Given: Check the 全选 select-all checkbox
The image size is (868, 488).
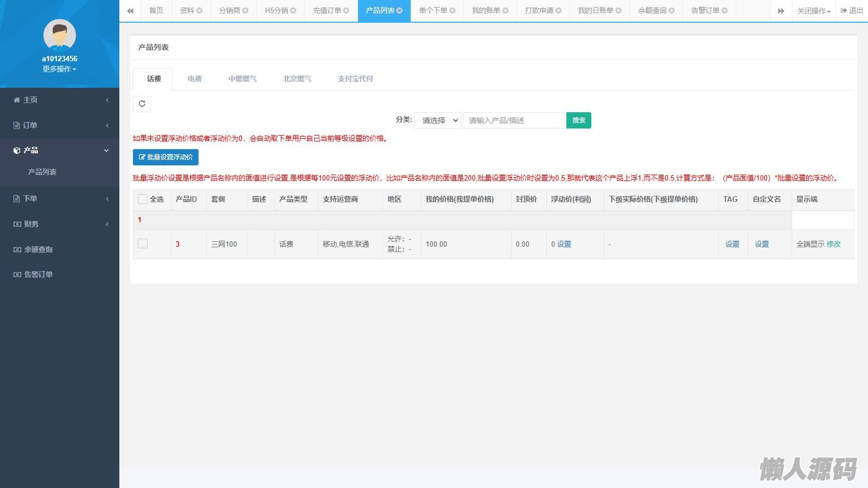Looking at the screenshot, I should 143,199.
